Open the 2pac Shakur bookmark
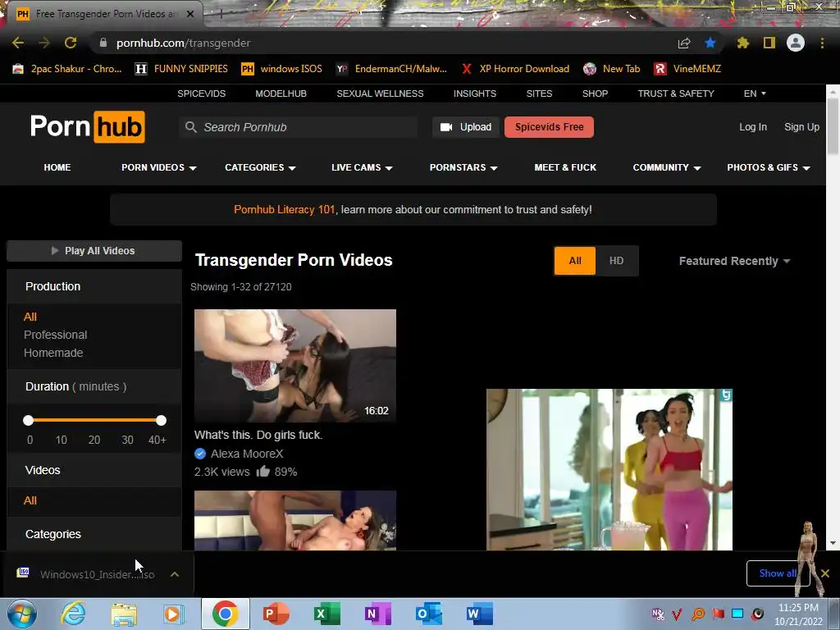The height and width of the screenshot is (630, 840). coord(67,69)
